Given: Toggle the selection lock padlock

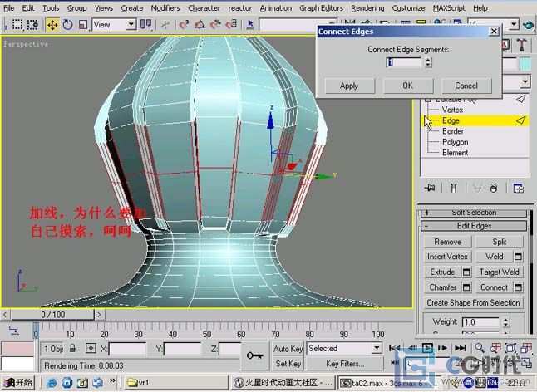Looking at the screenshot, I should tap(74, 349).
